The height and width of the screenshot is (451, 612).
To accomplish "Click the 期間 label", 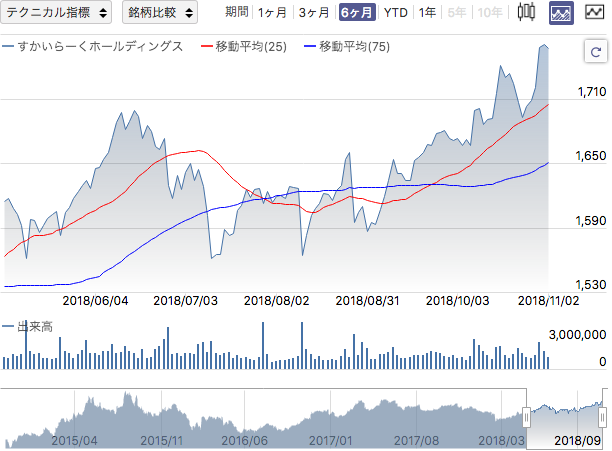I will pos(237,12).
